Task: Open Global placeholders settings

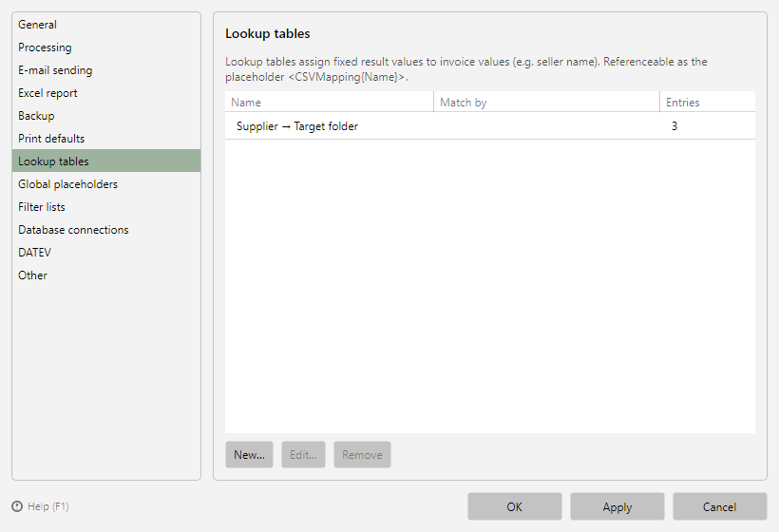Action: [106, 183]
